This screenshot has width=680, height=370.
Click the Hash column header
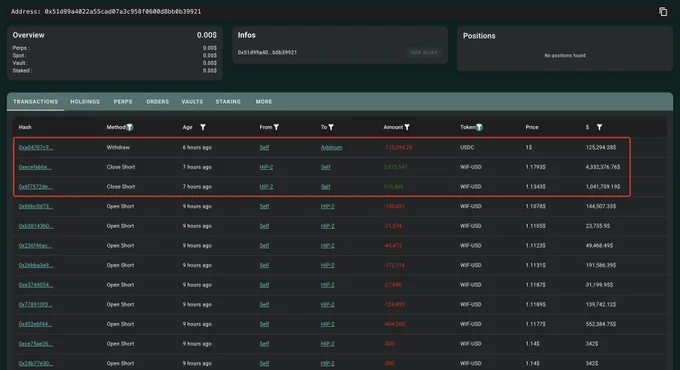[25, 127]
